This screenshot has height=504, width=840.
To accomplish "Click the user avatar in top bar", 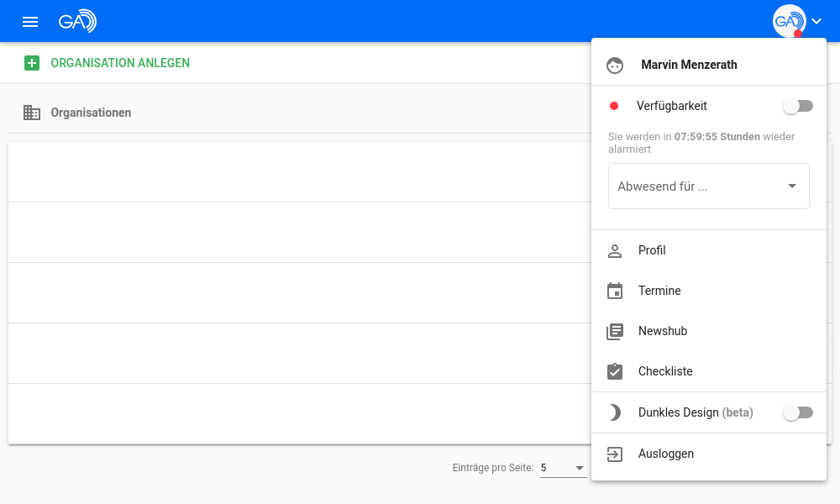I will [x=789, y=22].
